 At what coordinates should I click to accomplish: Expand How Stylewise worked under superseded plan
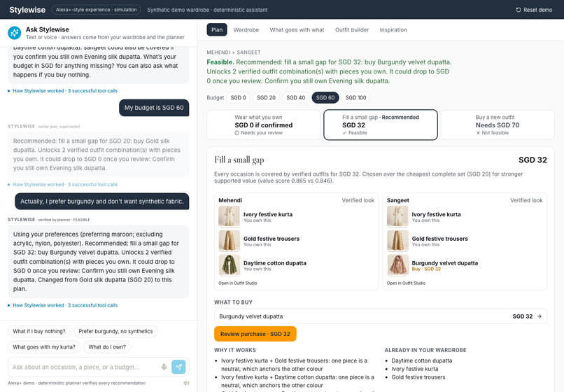coord(63,184)
